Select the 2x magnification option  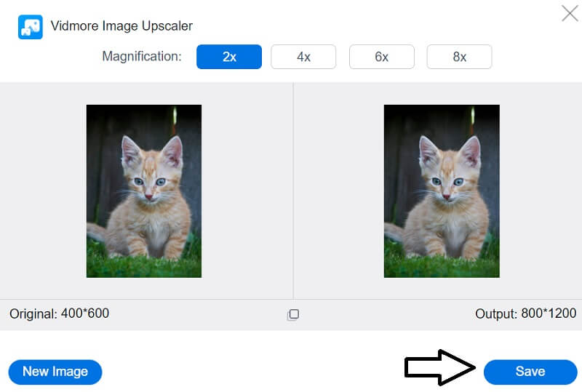(229, 57)
